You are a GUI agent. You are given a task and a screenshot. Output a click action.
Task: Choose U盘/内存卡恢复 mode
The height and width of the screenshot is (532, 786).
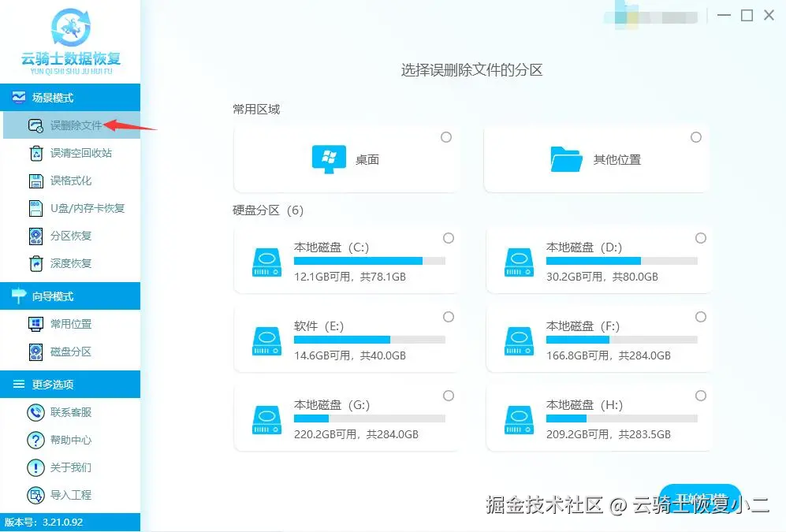72,208
